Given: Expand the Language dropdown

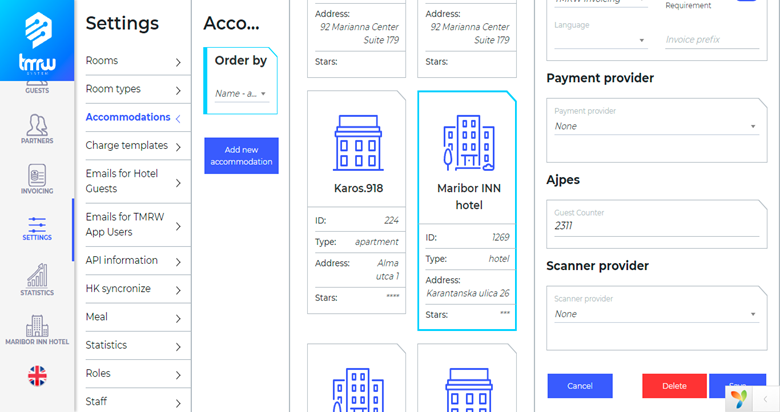Looking at the screenshot, I should (600, 41).
